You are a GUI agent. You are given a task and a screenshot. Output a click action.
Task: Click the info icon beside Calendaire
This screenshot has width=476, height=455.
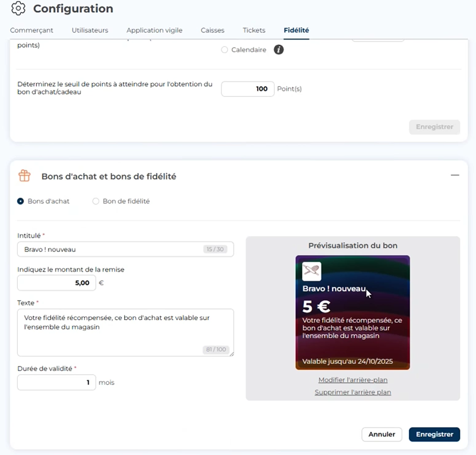tap(279, 50)
